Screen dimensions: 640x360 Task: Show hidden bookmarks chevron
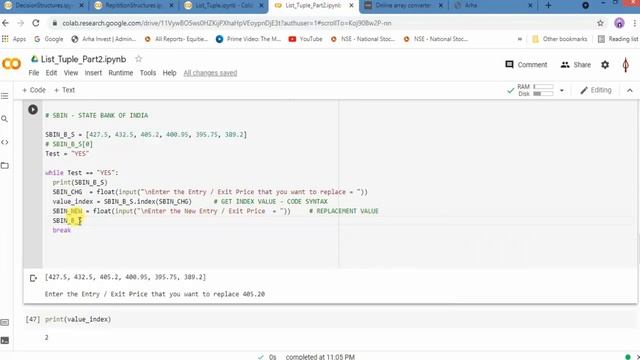tap(520, 39)
